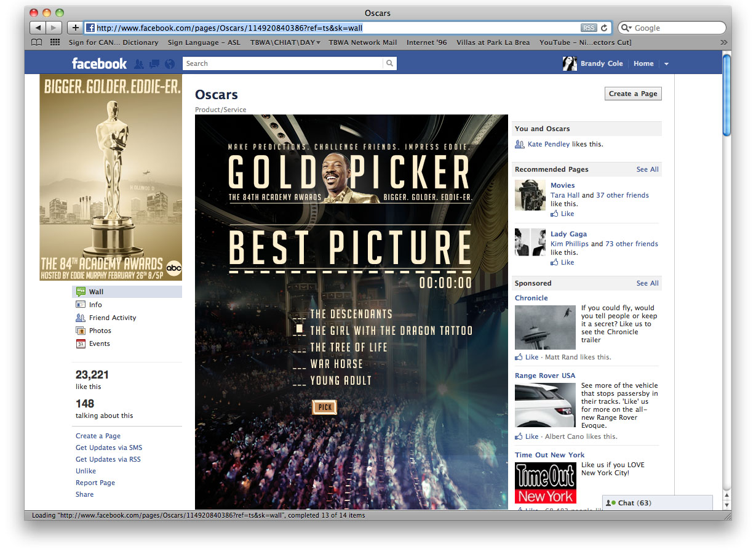
Task: Open Facebook notifications globe icon
Action: tap(170, 63)
